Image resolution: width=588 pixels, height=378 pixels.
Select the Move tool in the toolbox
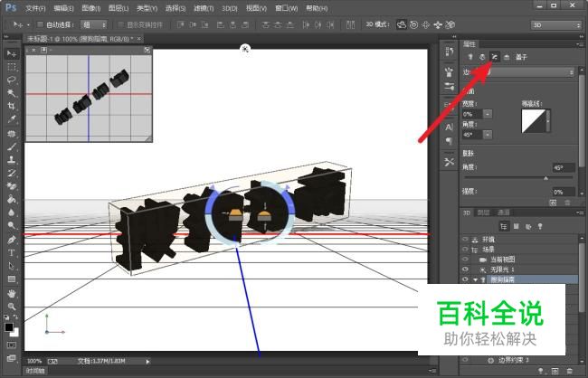[12, 54]
